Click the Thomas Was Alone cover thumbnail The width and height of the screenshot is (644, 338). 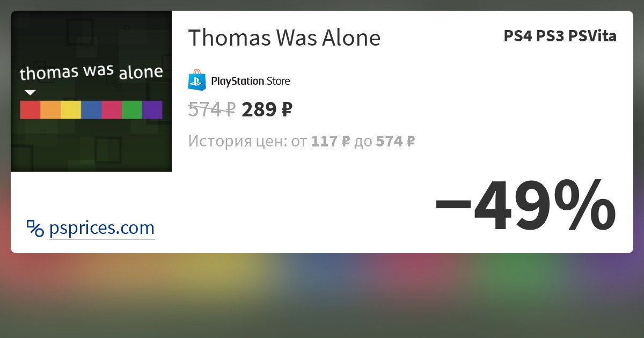(x=91, y=91)
